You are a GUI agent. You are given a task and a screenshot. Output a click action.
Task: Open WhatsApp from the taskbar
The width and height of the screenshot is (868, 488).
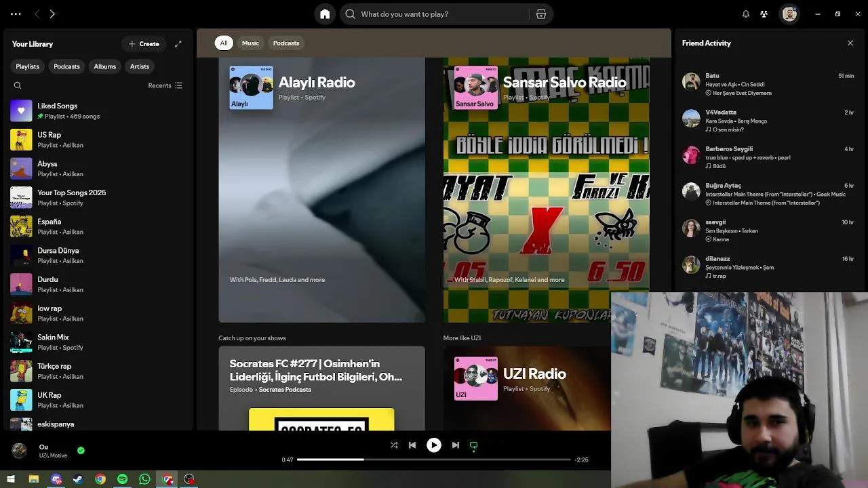pos(144,479)
